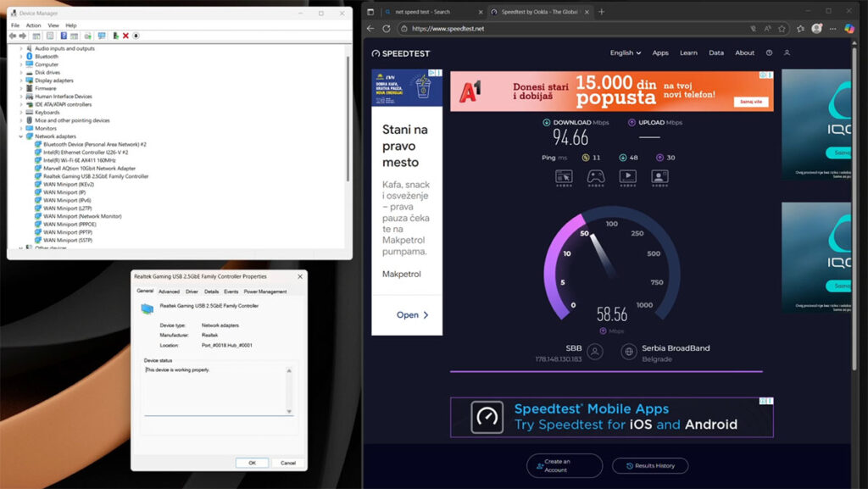The height and width of the screenshot is (489, 868).
Task: Switch to the Advanced tab in Properties
Action: click(169, 292)
